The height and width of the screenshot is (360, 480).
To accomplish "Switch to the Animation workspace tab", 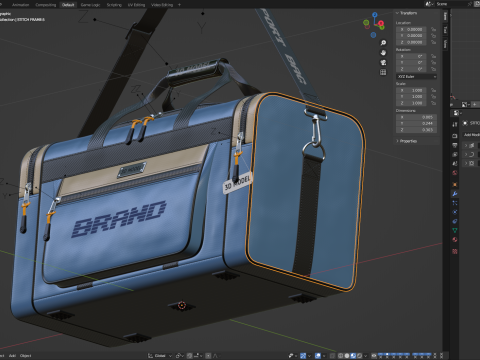I will [x=20, y=5].
